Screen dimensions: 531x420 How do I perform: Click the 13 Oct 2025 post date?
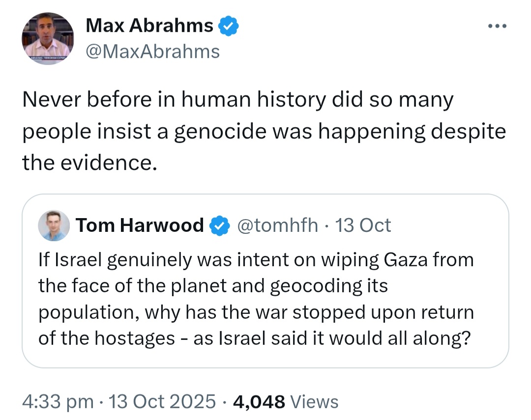click(x=162, y=402)
